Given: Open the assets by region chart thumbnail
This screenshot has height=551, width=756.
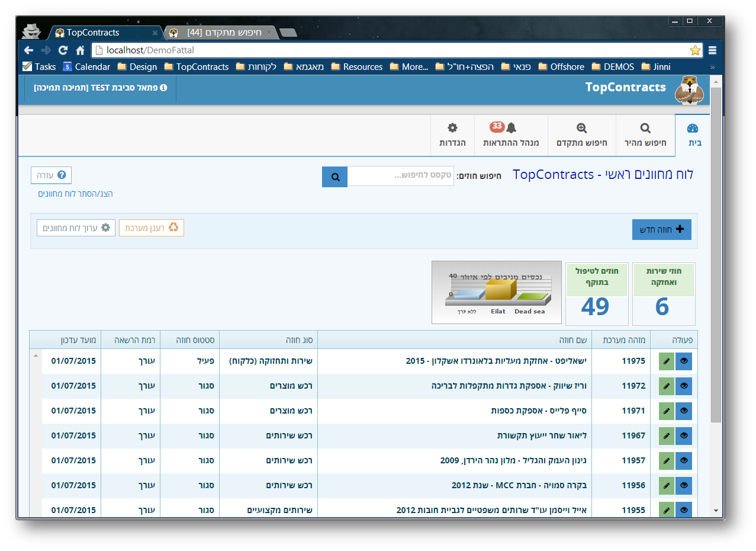Looking at the screenshot, I should click(x=497, y=293).
